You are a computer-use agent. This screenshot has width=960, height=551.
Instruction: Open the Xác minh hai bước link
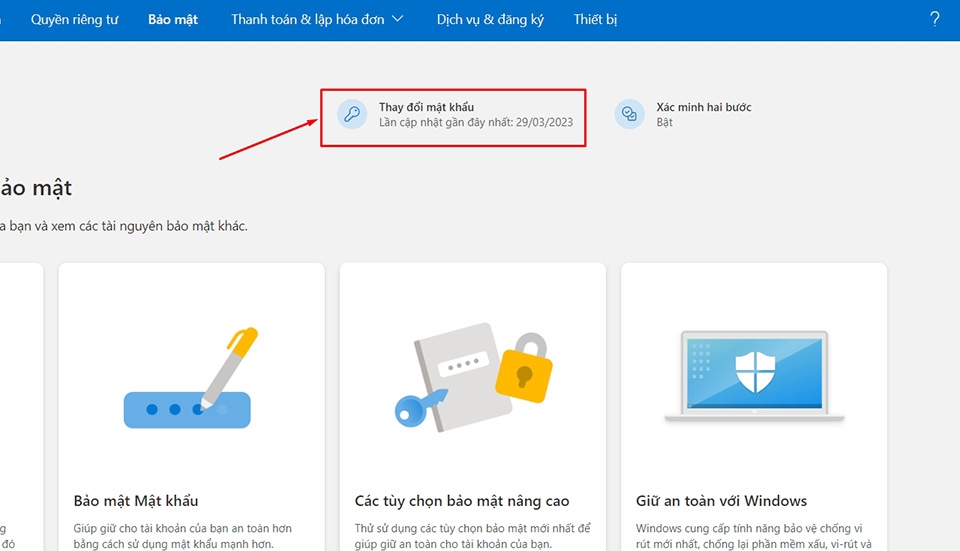tap(703, 107)
